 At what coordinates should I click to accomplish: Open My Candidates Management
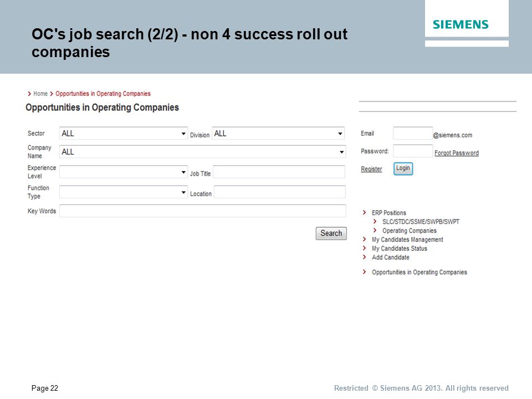pyautogui.click(x=407, y=239)
